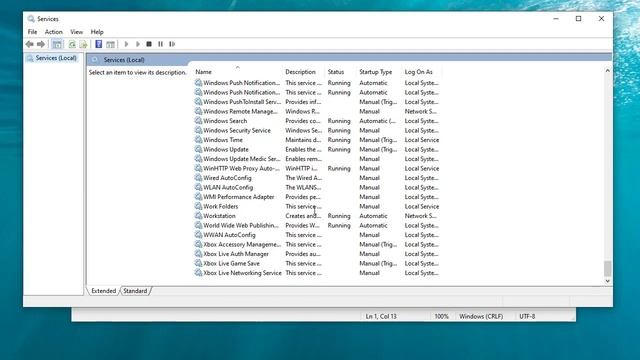Screen dimensions: 640x360
Task: Click the Back arrow in the toolbar
Action: pyautogui.click(x=29, y=44)
